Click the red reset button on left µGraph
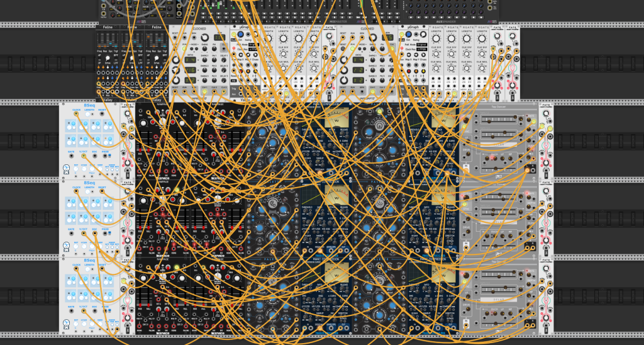Screen dimensions: 644x345 click(x=234, y=48)
